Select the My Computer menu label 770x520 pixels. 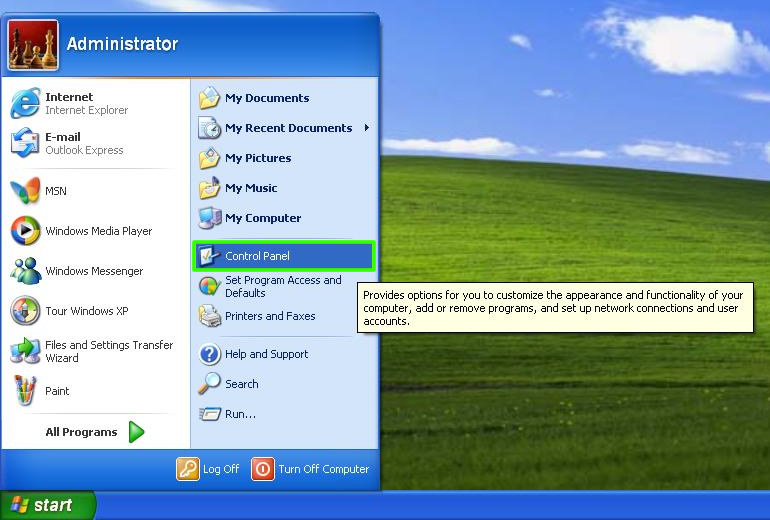pos(263,218)
